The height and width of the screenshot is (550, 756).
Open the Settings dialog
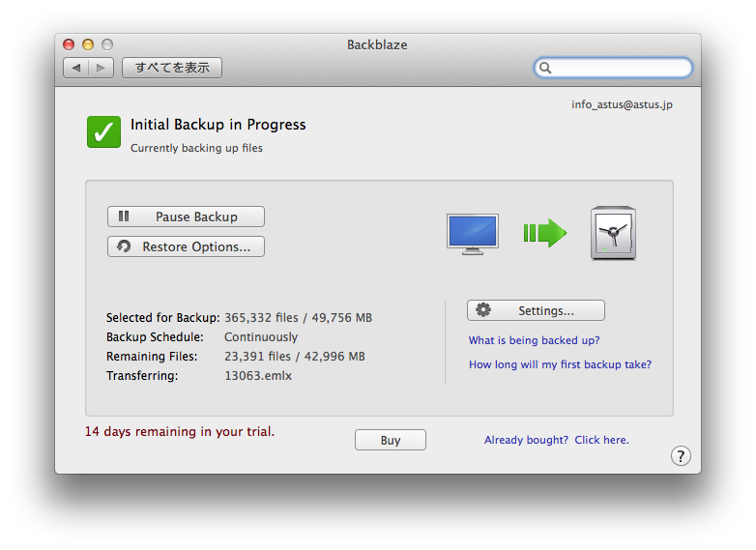536,310
